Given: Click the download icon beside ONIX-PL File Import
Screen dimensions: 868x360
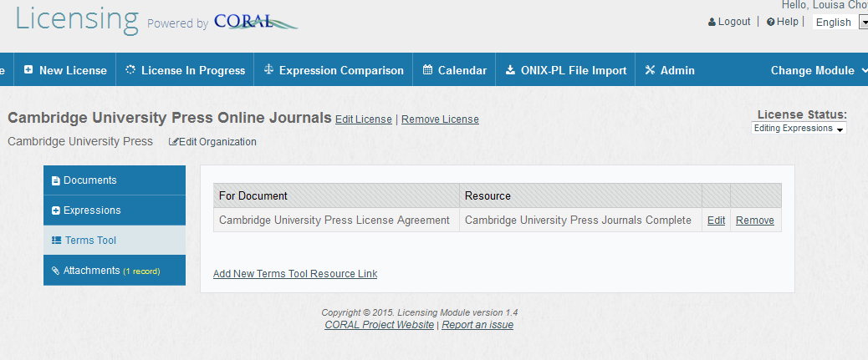Looking at the screenshot, I should coord(510,70).
